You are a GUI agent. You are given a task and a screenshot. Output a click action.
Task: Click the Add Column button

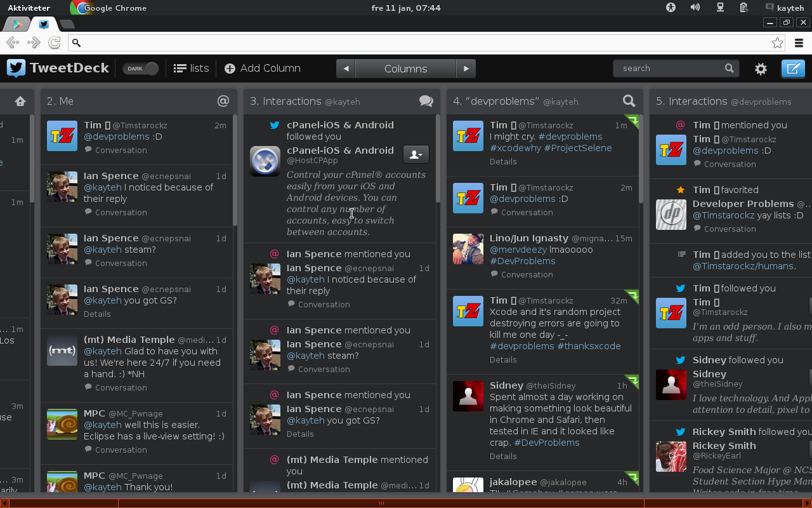[x=263, y=69]
